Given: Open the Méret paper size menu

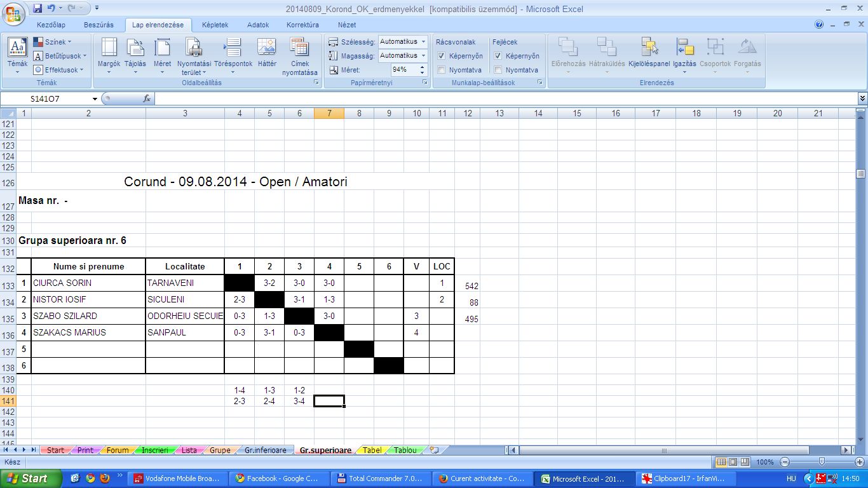Looking at the screenshot, I should pyautogui.click(x=162, y=55).
